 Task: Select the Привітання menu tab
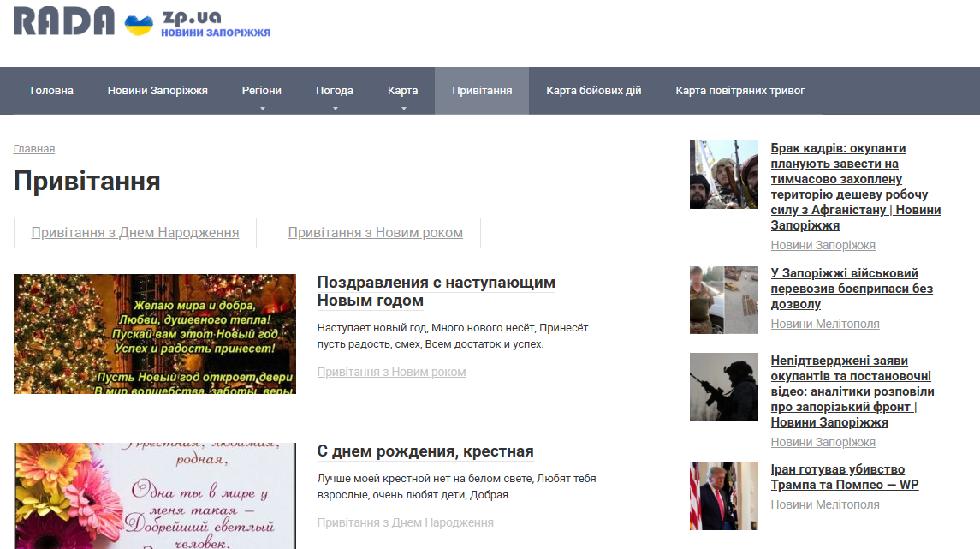coord(482,91)
